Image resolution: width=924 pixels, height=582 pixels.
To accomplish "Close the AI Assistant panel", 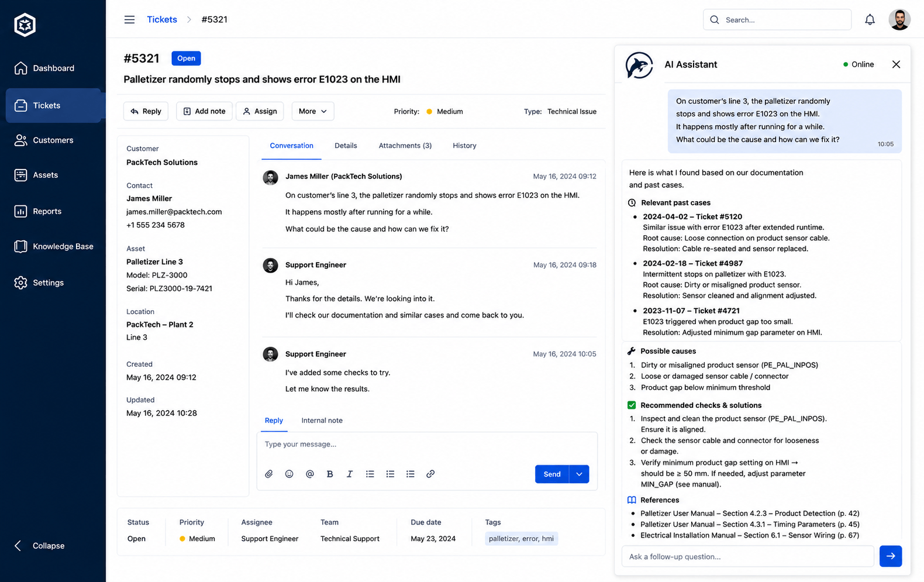I will [896, 64].
